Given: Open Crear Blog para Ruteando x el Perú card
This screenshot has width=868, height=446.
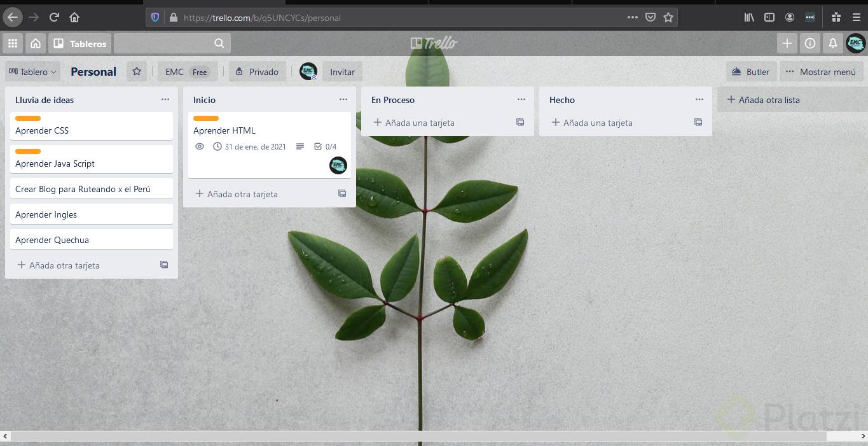Looking at the screenshot, I should click(x=92, y=189).
